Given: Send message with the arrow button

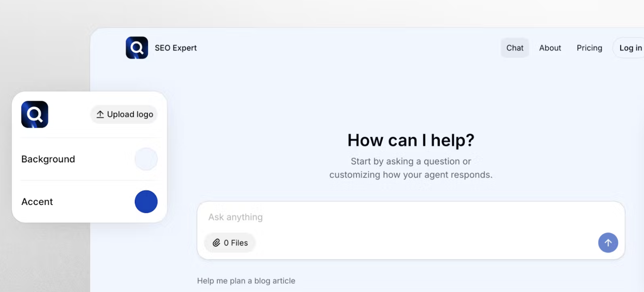Looking at the screenshot, I should tap(608, 243).
